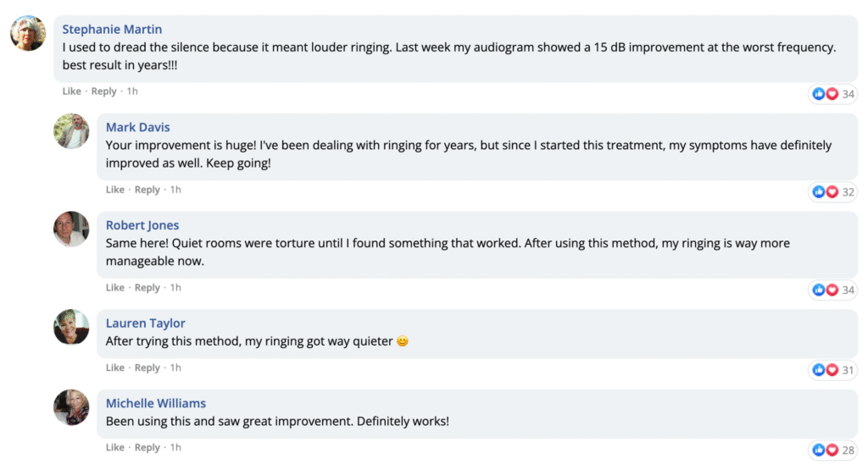Open reactions count 32 on Mark's comment
Screen dimensions: 868x470
pyautogui.click(x=832, y=192)
